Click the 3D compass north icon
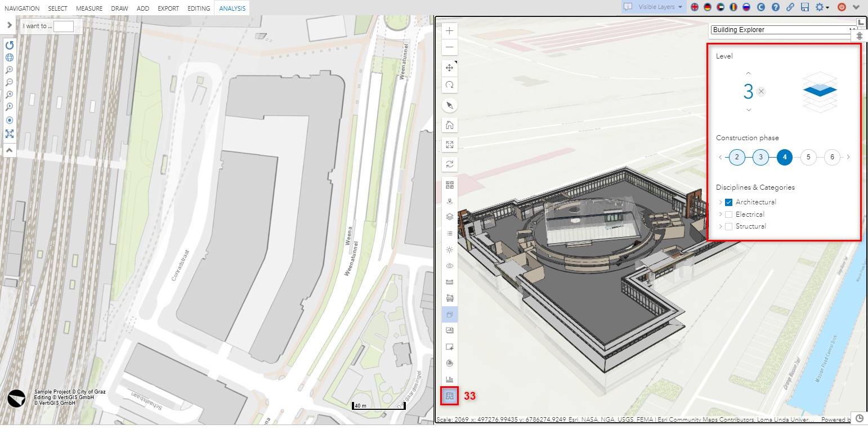Image resolution: width=868 pixels, height=438 pixels. click(450, 105)
